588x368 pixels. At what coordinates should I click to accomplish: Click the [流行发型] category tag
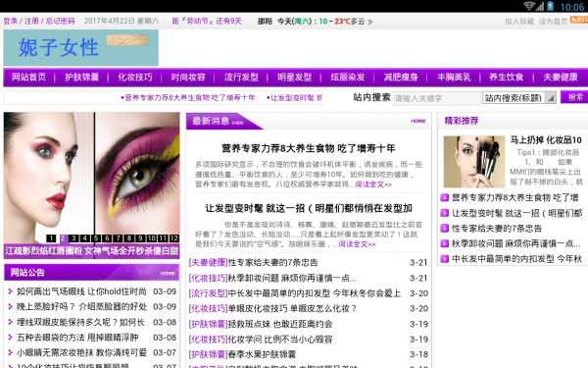[208, 293]
